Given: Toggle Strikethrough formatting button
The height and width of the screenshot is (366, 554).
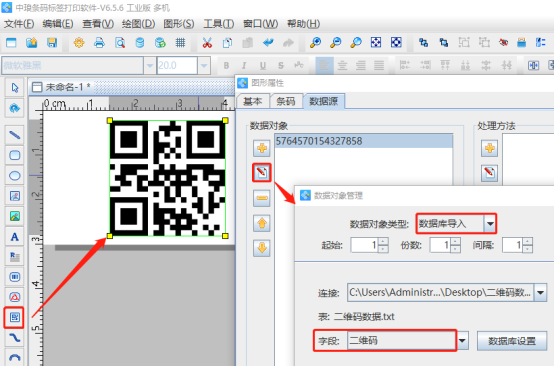Looking at the screenshot, I should [281, 66].
